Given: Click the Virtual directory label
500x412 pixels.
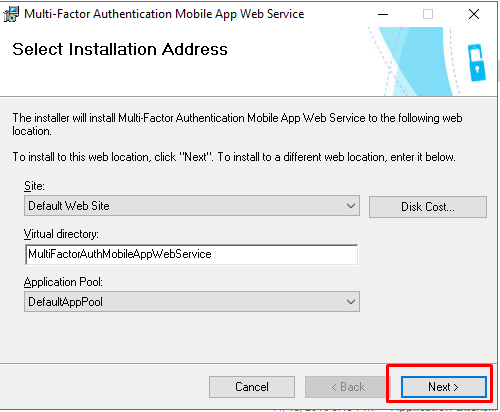Looking at the screenshot, I should pyautogui.click(x=61, y=234).
